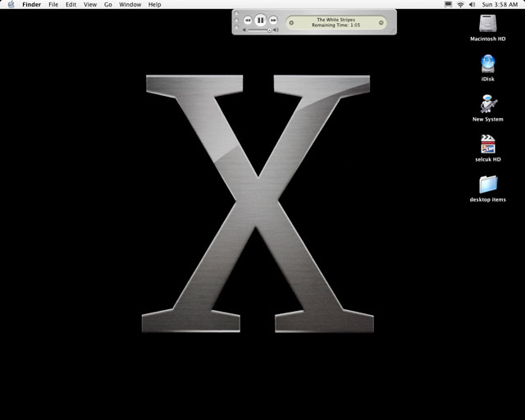
Task: Skip back to the previous track
Action: coord(248,21)
